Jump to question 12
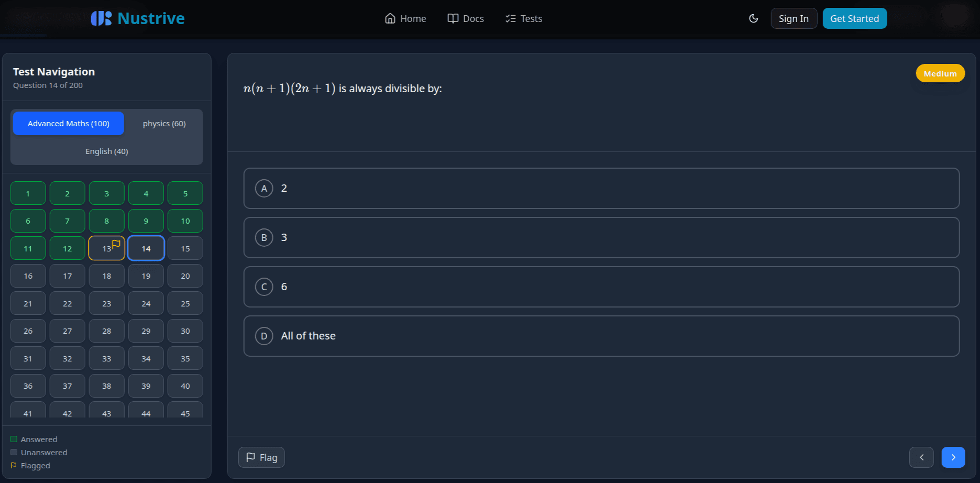This screenshot has width=980, height=483. tap(67, 248)
